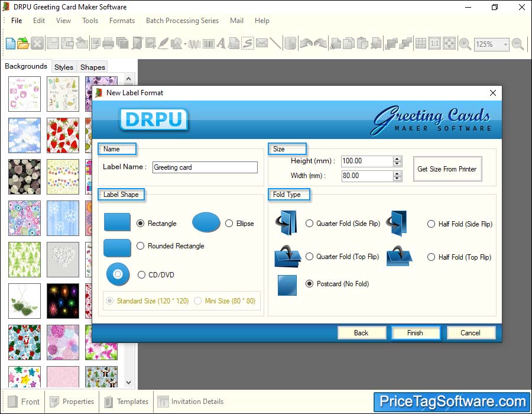The width and height of the screenshot is (532, 414).
Task: Click the Signature 'S' tool icon
Action: point(248,44)
